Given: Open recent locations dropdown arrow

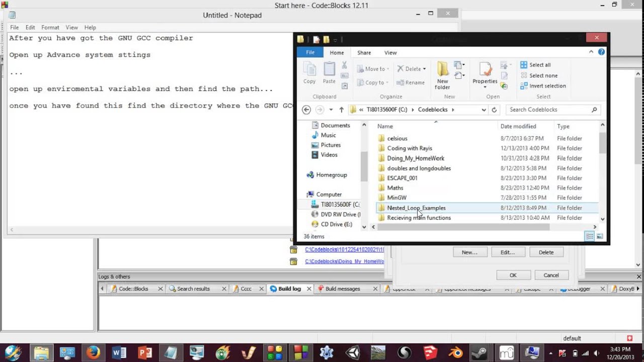Looking at the screenshot, I should tap(331, 110).
